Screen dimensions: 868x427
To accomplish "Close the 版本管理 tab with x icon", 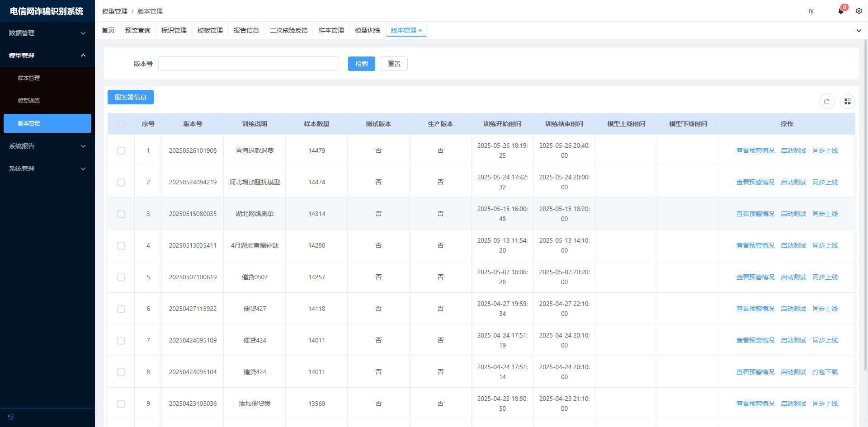I will pyautogui.click(x=420, y=31).
